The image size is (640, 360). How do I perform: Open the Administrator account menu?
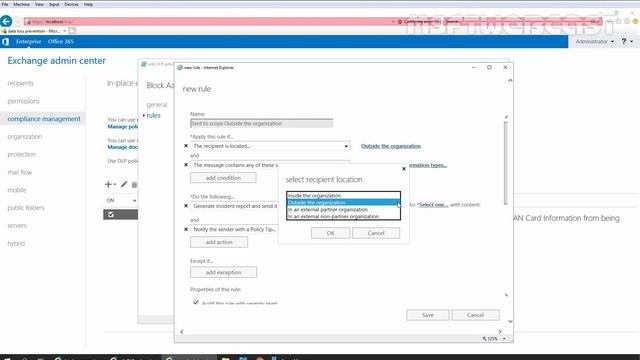coord(595,41)
